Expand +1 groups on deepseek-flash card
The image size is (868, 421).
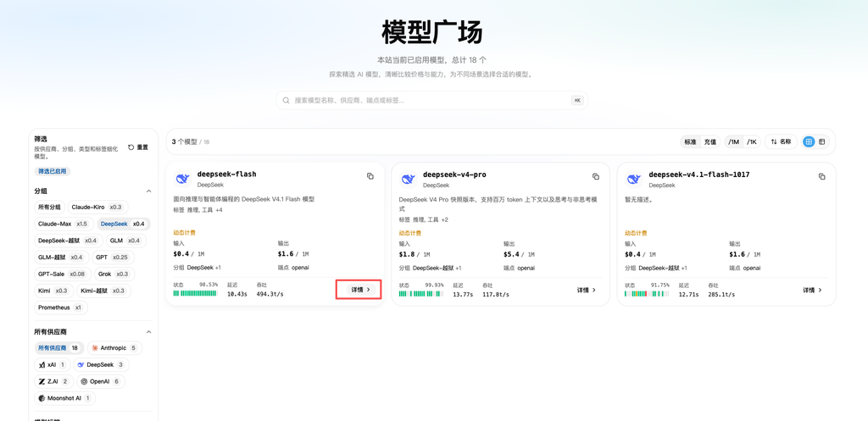pos(218,268)
